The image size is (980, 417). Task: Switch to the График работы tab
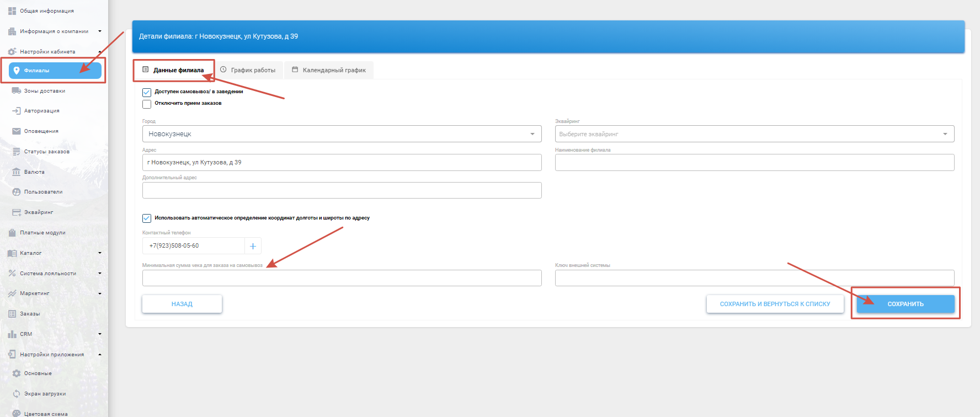(x=248, y=70)
